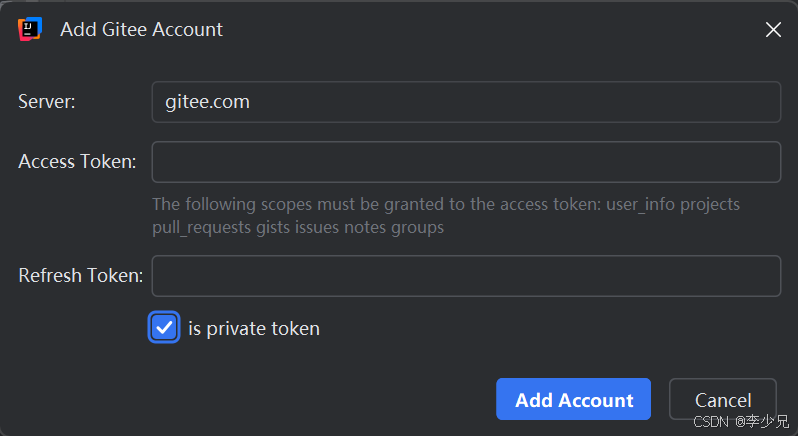This screenshot has width=798, height=436.
Task: Focus the Refresh Token input field
Action: click(x=466, y=276)
